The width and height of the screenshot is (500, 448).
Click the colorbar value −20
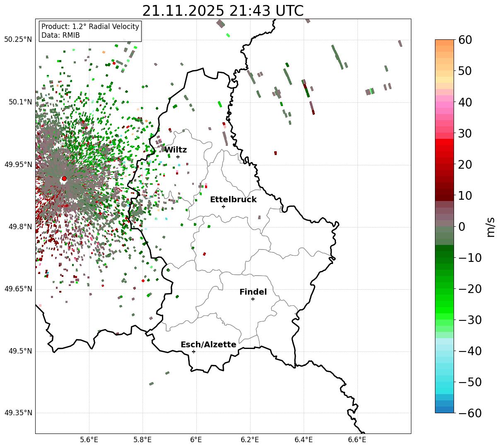470,289
